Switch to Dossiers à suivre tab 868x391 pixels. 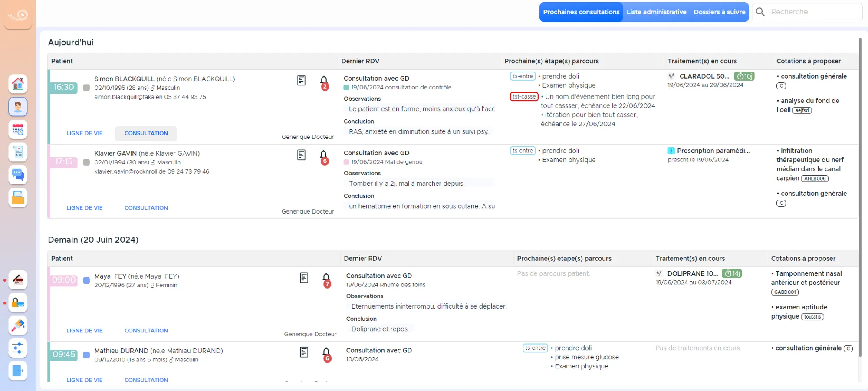[719, 12]
